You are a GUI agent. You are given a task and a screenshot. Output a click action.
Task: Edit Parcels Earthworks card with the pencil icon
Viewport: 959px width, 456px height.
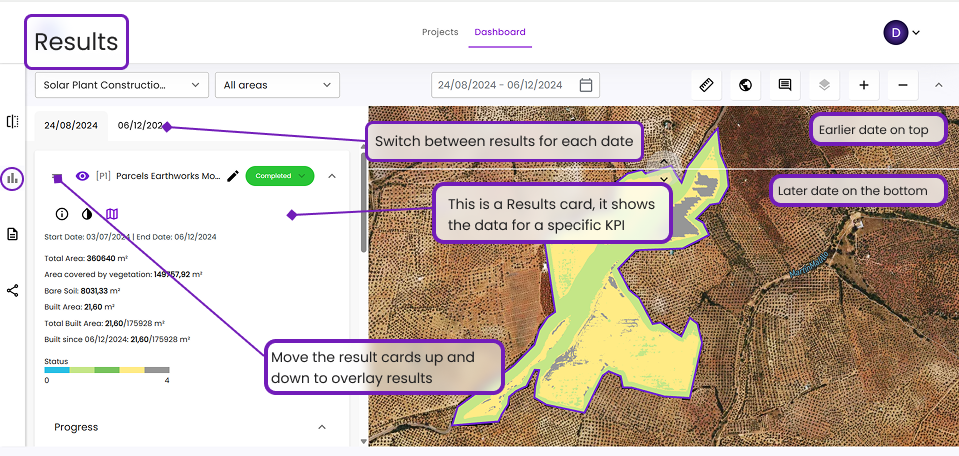coord(233,176)
